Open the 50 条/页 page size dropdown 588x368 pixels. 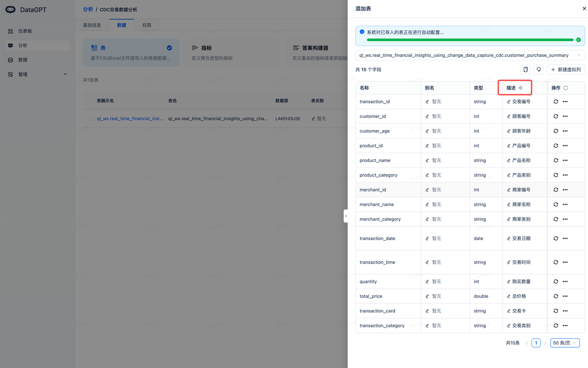(565, 343)
